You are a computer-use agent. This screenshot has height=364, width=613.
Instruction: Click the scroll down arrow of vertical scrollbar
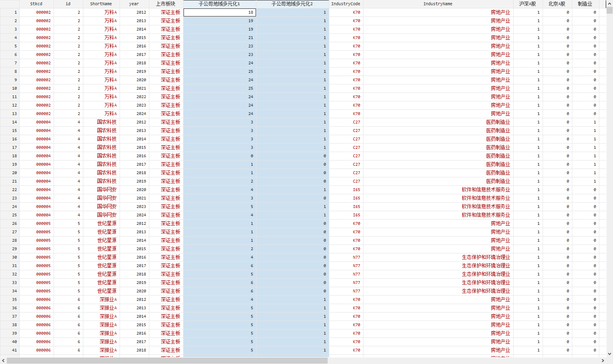(x=609, y=354)
